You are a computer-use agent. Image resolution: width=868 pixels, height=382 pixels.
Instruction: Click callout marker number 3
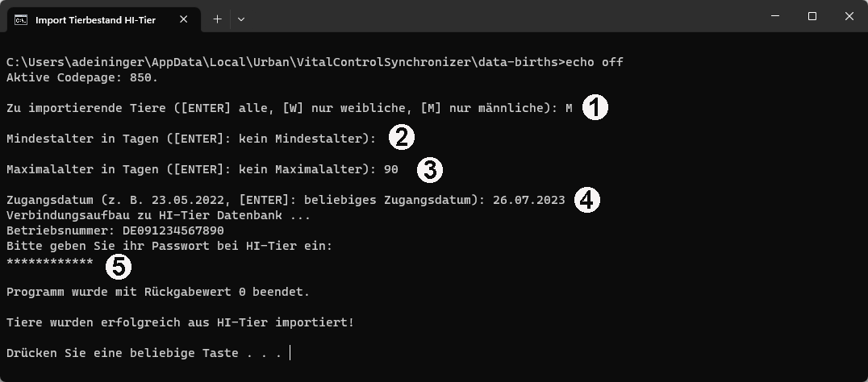tap(430, 170)
